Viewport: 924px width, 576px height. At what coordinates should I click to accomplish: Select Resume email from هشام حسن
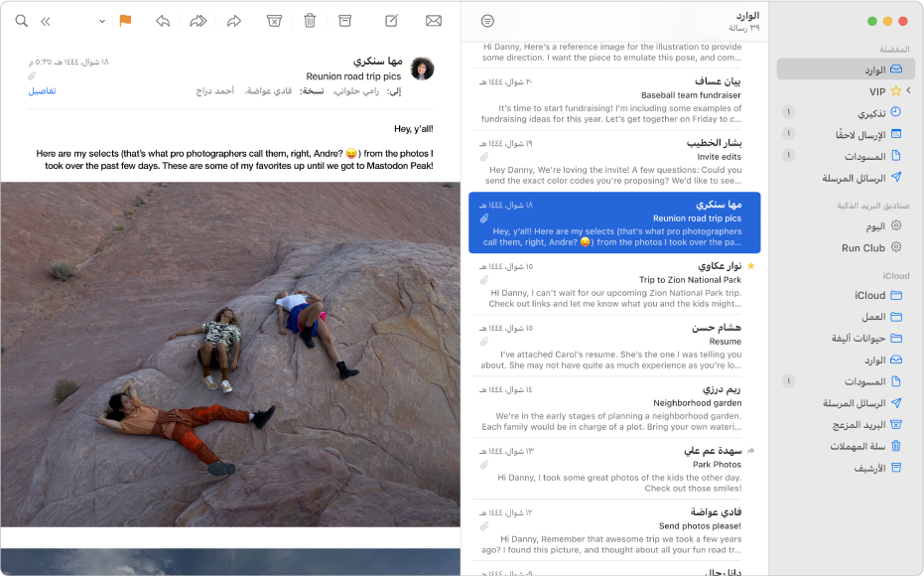pyautogui.click(x=614, y=346)
